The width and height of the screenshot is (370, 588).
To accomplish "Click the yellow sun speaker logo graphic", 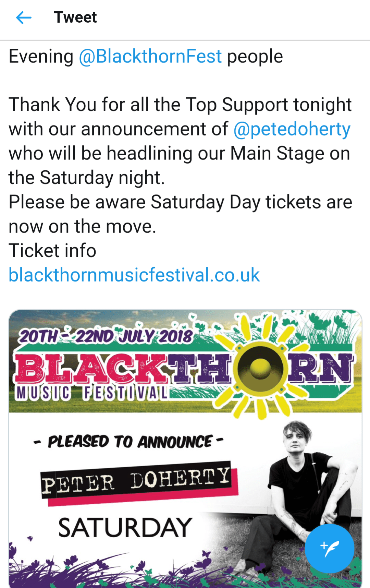I will [260, 369].
